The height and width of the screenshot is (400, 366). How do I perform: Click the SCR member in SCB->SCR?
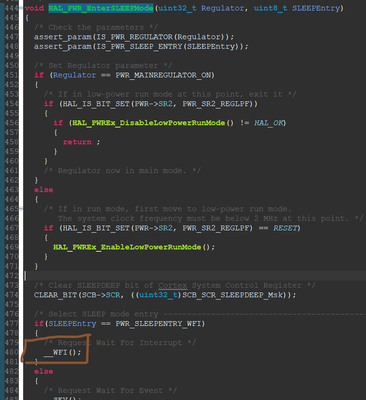tap(113, 295)
